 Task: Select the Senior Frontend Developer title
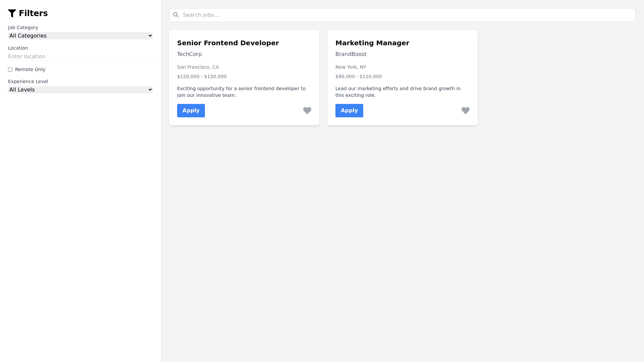point(228,43)
